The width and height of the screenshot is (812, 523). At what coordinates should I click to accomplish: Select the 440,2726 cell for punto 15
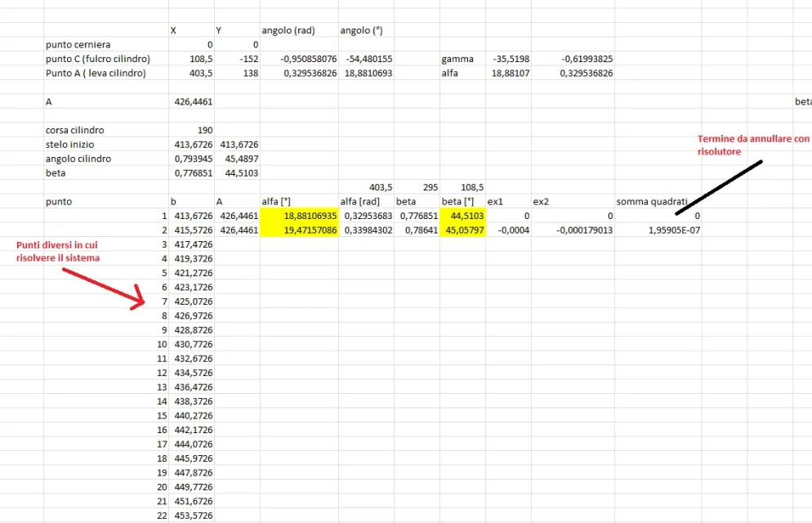coord(193,416)
